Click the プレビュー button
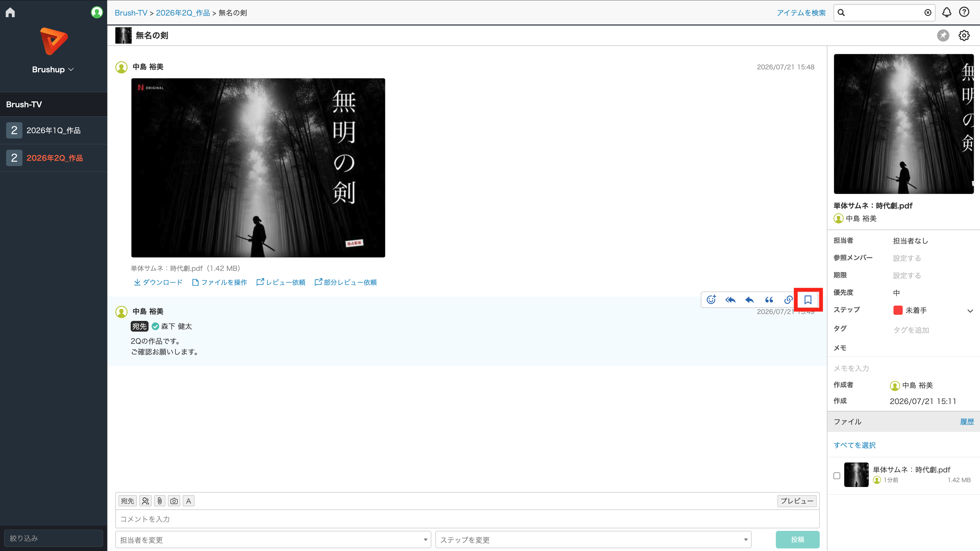 point(797,501)
